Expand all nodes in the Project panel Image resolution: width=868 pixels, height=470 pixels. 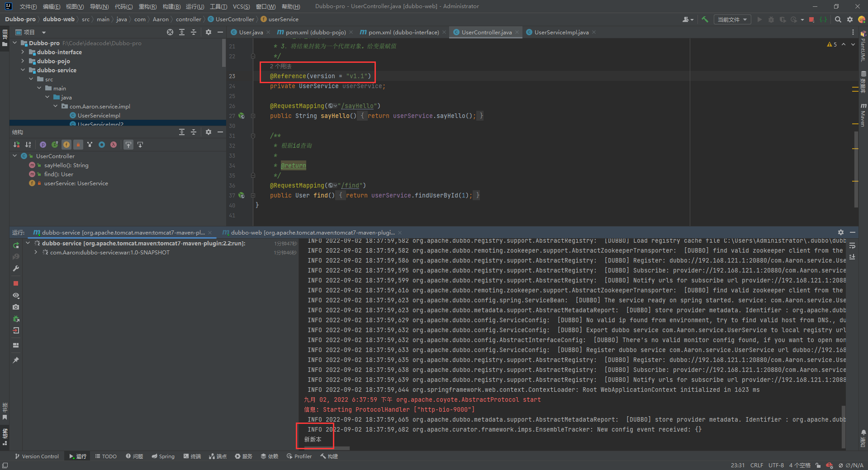point(182,32)
